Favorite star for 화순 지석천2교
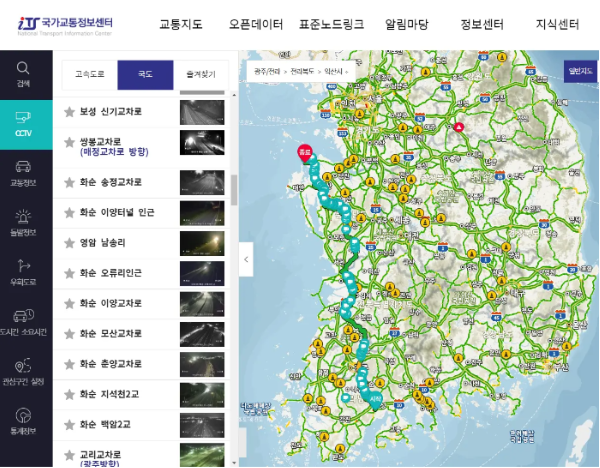This screenshot has width=600, height=468. 69,395
